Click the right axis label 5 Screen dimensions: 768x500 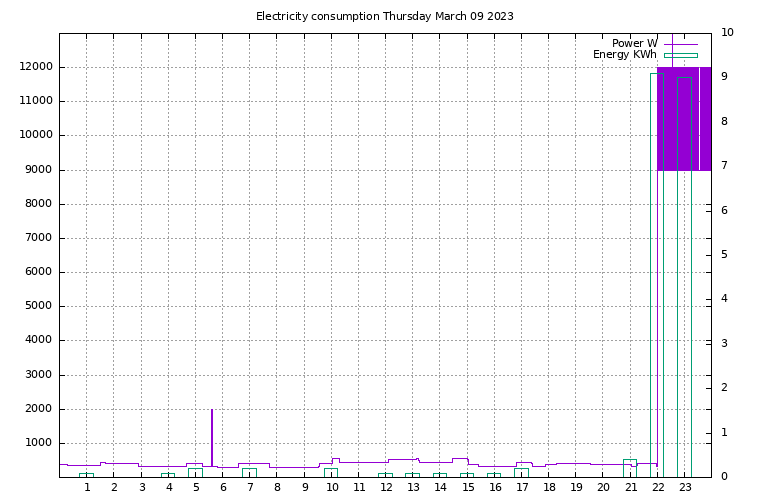(x=724, y=254)
